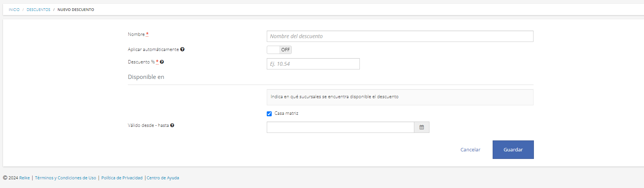644x188 pixels.
Task: Click the help icon beside Válido desde - hasta
Action: (x=172, y=125)
